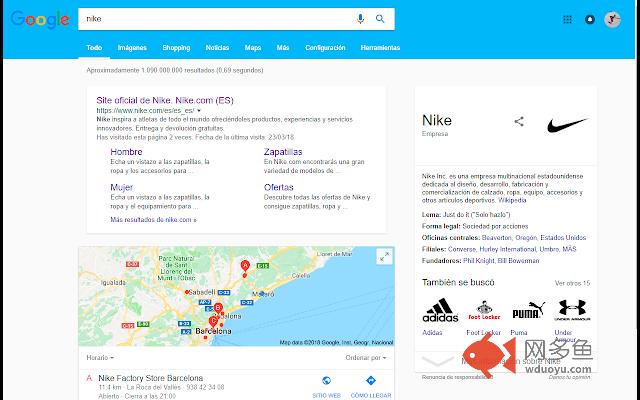Start voice search with microphone icon

360,19
